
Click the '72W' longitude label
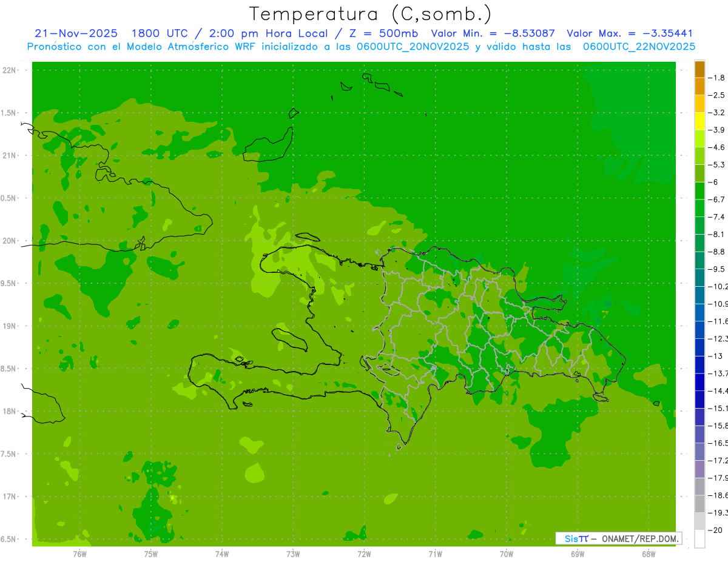364,554
